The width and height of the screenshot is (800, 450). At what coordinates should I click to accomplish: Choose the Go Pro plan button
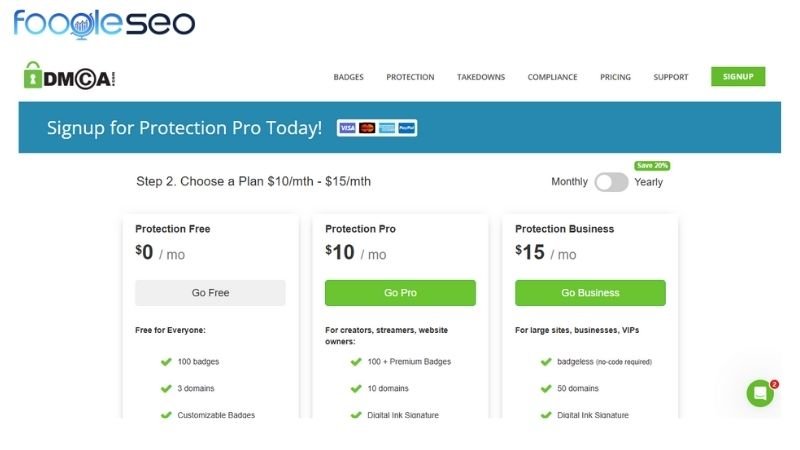pyautogui.click(x=400, y=293)
